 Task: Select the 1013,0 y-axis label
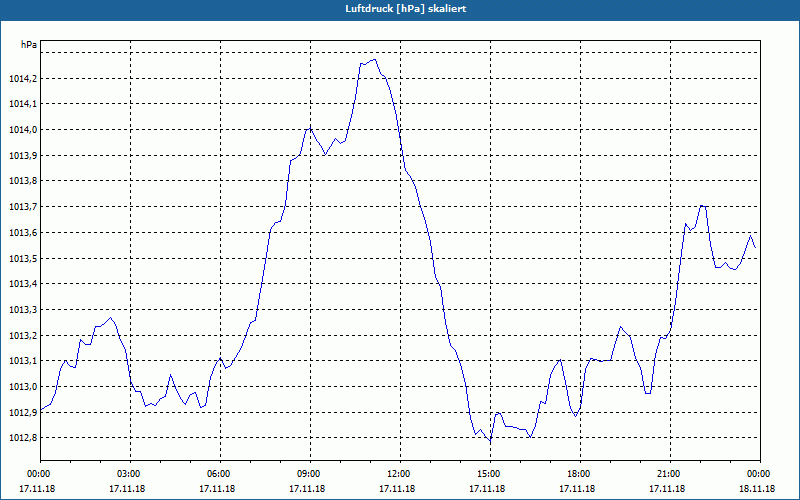[x=23, y=387]
